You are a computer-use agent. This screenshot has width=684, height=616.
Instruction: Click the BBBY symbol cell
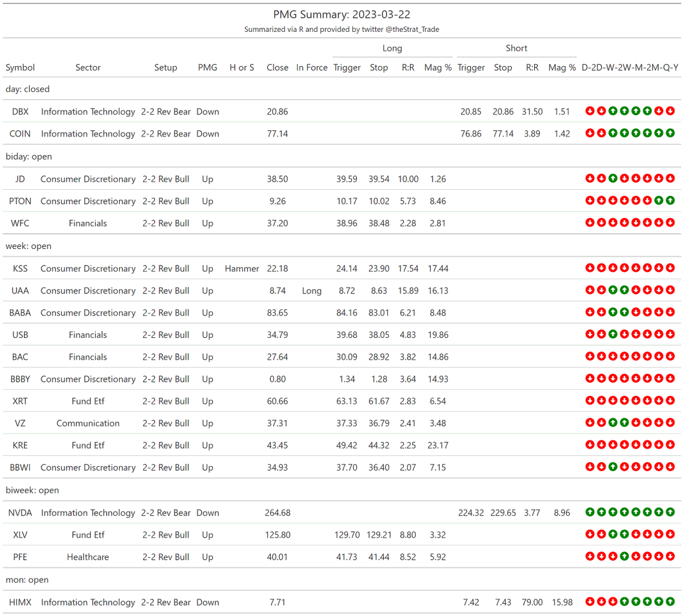coord(20,379)
